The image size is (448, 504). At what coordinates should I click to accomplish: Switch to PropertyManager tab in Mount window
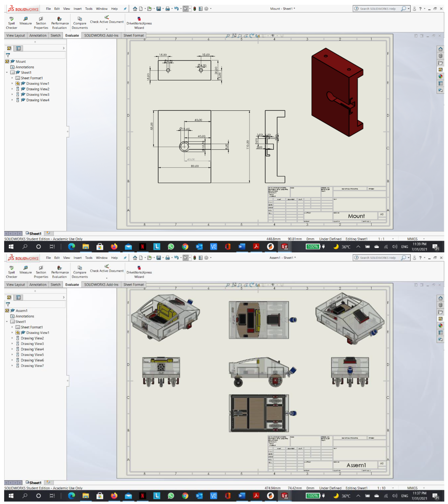18,48
